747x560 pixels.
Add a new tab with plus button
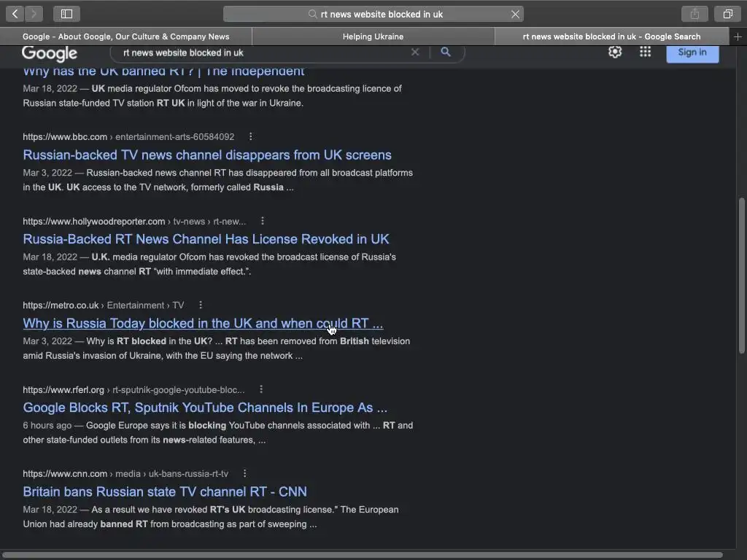point(738,36)
